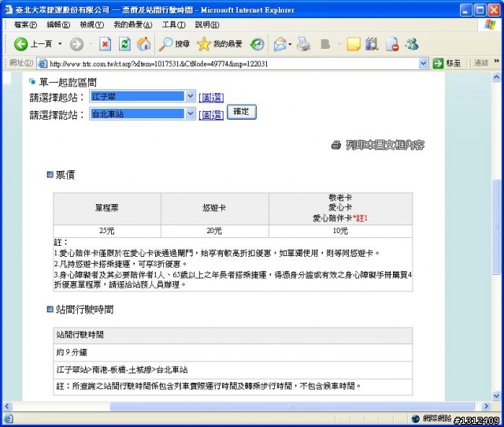
Task: Expand the 連結 links toolbar chevron
Action: point(497,61)
